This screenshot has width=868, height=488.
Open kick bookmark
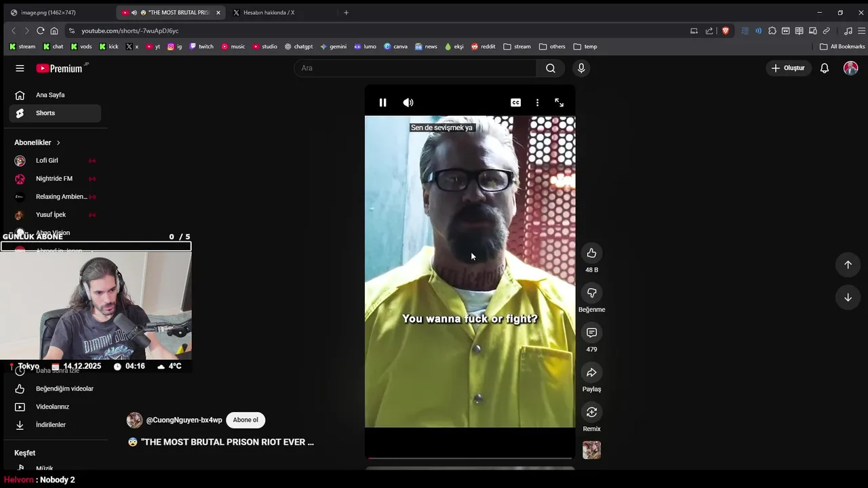click(108, 47)
